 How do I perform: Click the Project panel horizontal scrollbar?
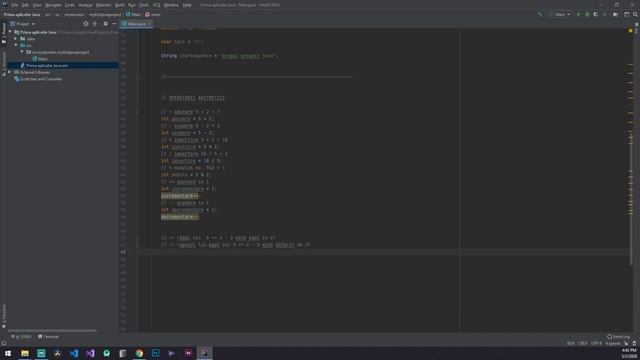tap(52, 330)
